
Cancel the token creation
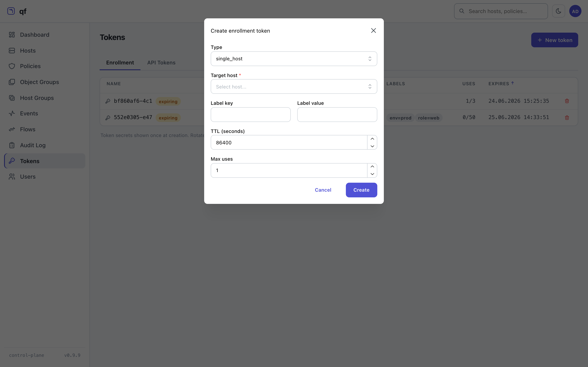click(323, 190)
